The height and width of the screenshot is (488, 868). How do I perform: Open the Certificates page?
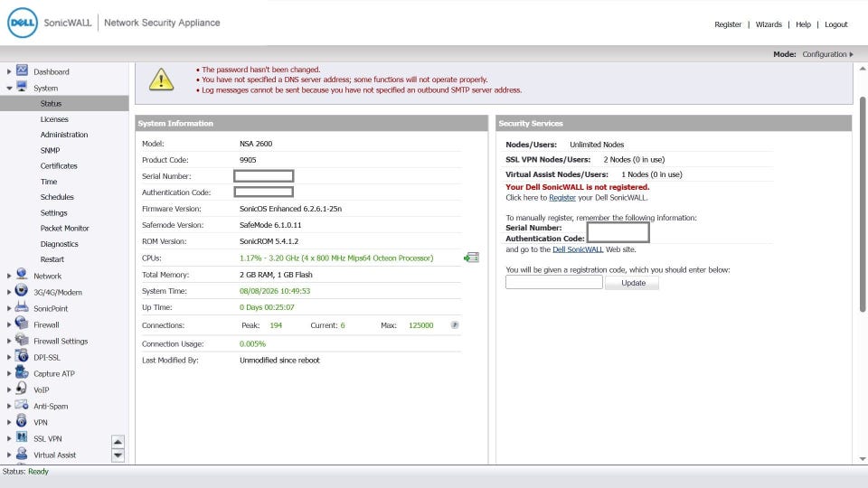point(59,166)
